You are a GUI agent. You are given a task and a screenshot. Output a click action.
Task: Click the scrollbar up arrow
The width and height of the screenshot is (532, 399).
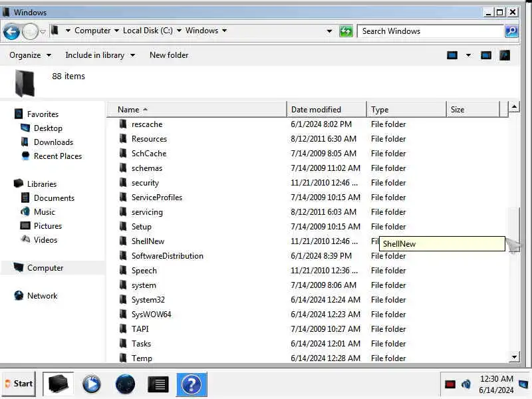coord(514,107)
